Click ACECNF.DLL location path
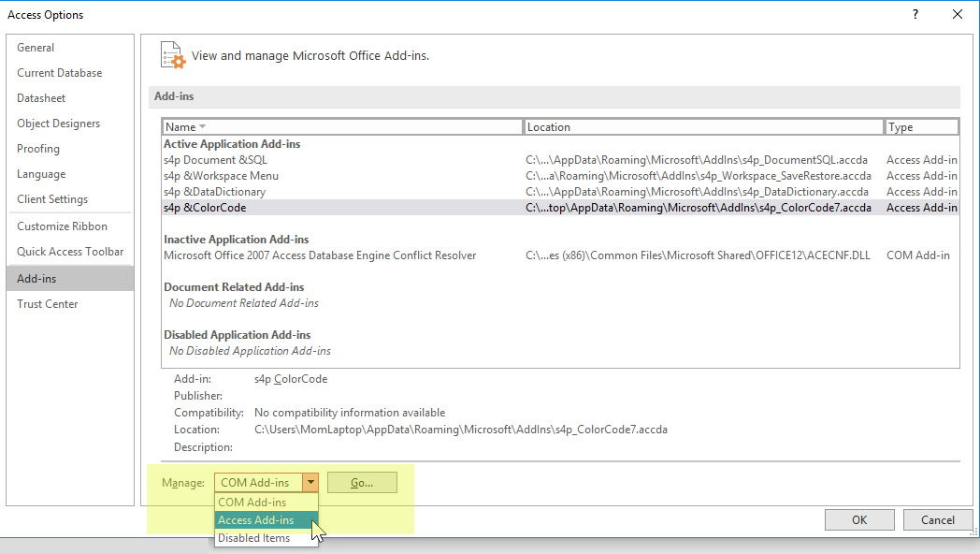Viewport: 980px width, 554px height. pos(698,255)
